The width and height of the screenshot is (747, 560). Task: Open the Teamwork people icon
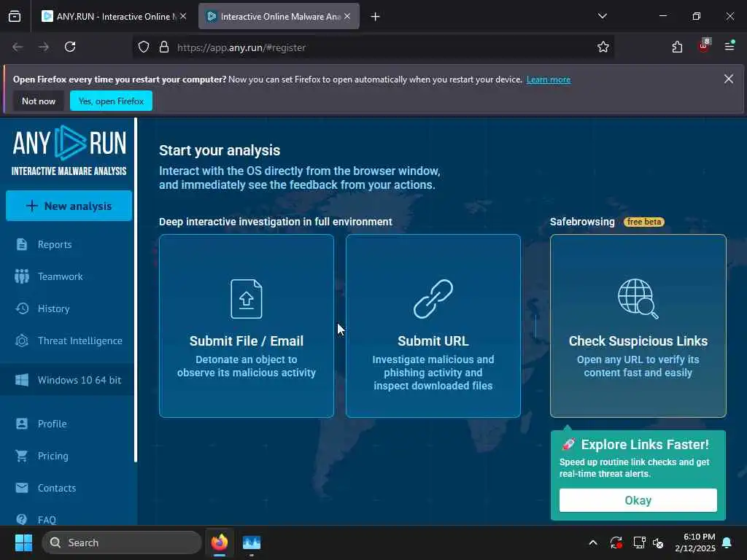pos(21,276)
